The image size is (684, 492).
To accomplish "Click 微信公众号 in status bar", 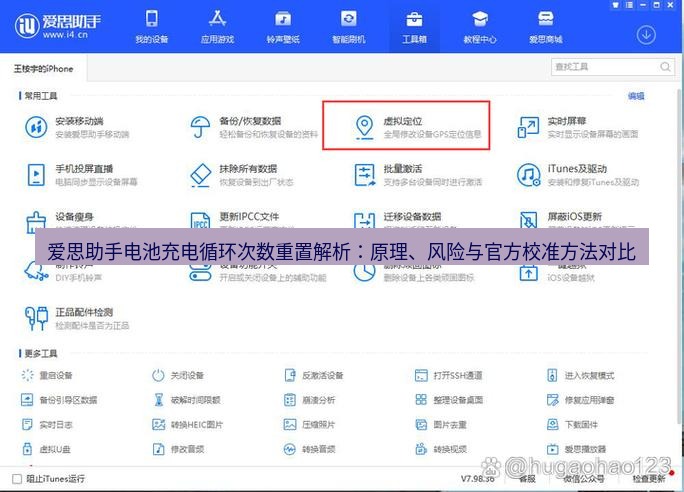I will pos(583,479).
